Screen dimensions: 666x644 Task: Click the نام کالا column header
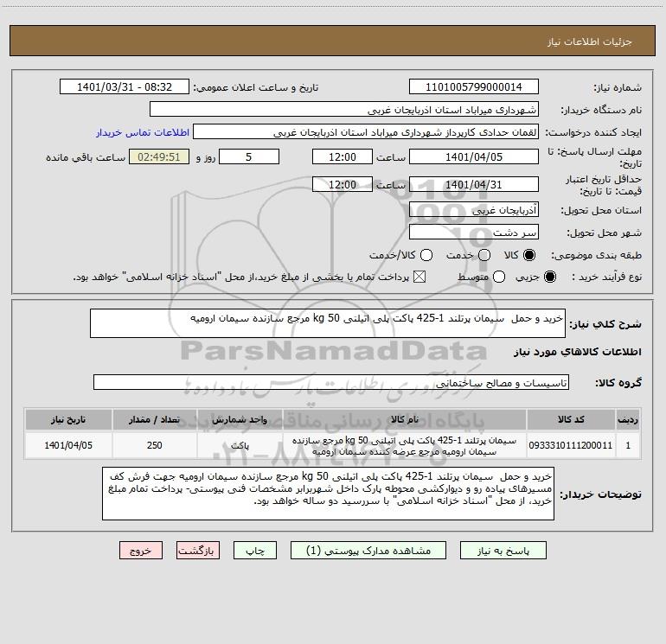coord(405,419)
